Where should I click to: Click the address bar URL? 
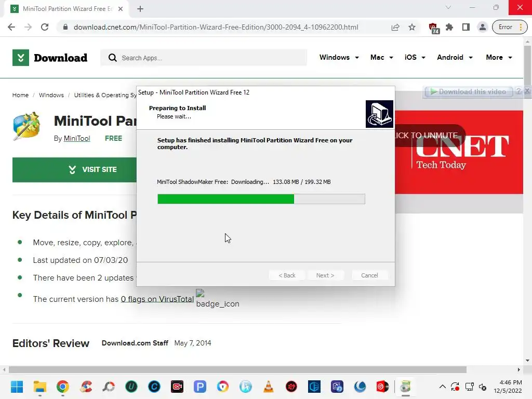(216, 27)
